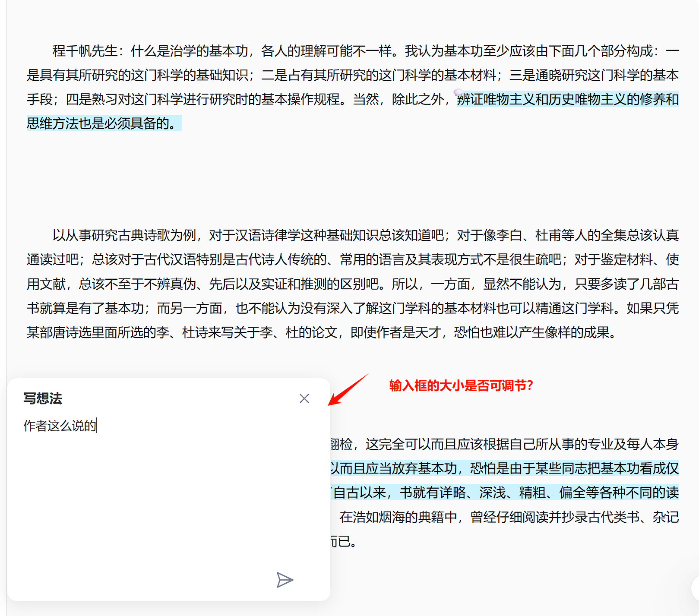Viewport: 699px width, 616px height.
Task: Click the line starting 书就算是有了基本功
Action: coord(352,308)
